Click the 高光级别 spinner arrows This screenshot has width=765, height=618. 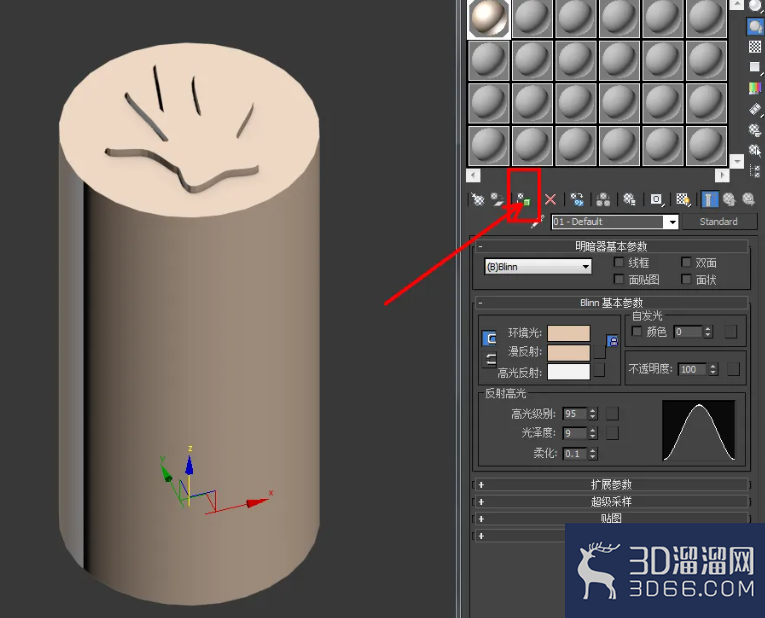pos(593,414)
